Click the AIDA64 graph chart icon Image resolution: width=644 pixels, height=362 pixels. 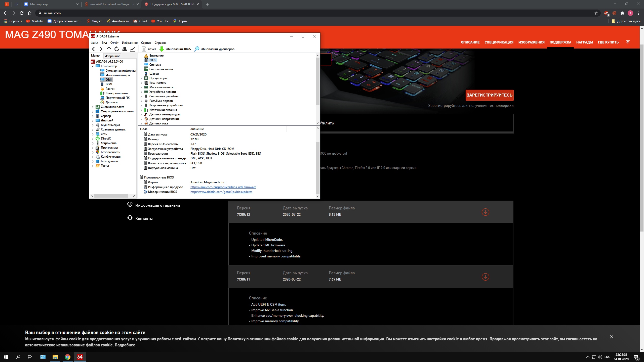(132, 49)
